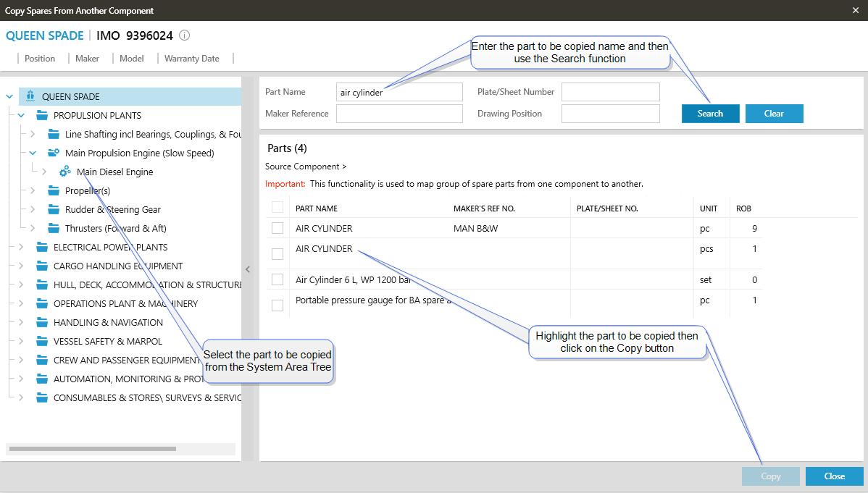Select the HULL, DECK, ACCOMMODATION tree item
The image size is (868, 493).
coord(147,285)
